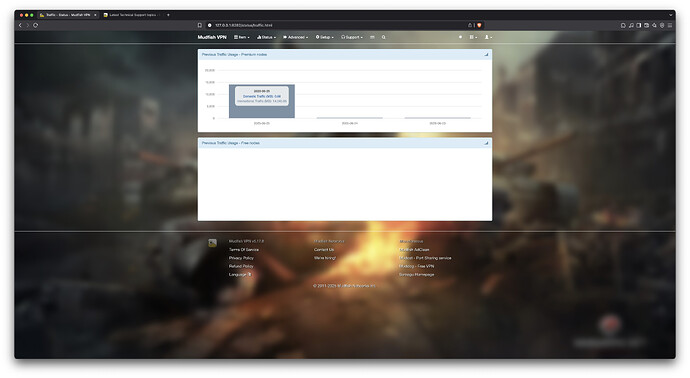Click the round status dot icon in navbar
690x378 pixels.
[460, 37]
